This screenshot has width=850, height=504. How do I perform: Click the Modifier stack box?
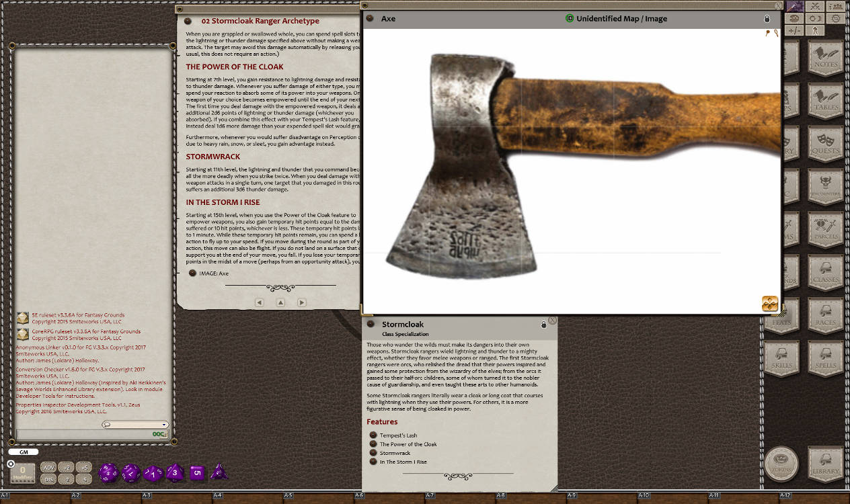tap(23, 473)
